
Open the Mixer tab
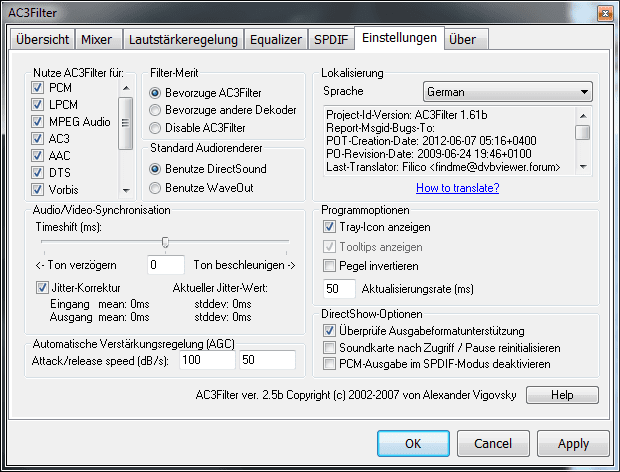(x=98, y=40)
